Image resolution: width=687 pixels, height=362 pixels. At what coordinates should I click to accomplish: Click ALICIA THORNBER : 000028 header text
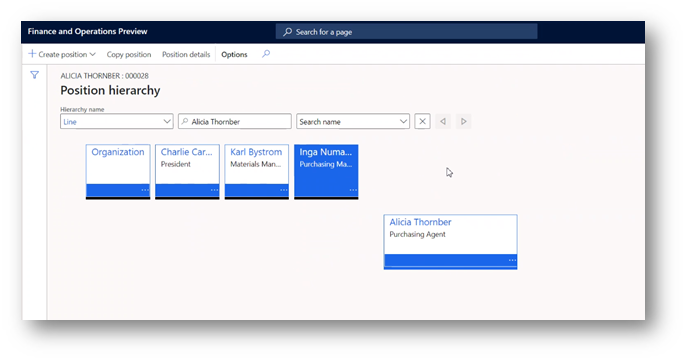[x=105, y=76]
